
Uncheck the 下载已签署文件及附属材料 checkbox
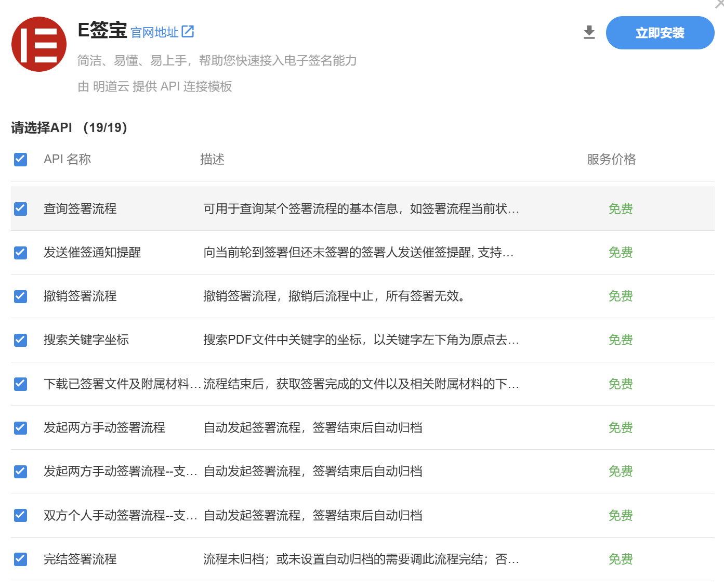coord(20,384)
